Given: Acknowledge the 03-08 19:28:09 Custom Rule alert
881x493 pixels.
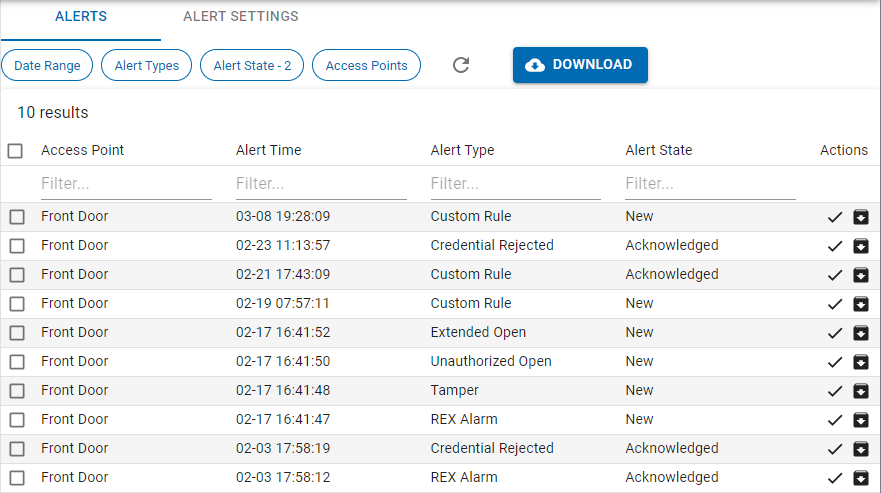Looking at the screenshot, I should click(835, 217).
